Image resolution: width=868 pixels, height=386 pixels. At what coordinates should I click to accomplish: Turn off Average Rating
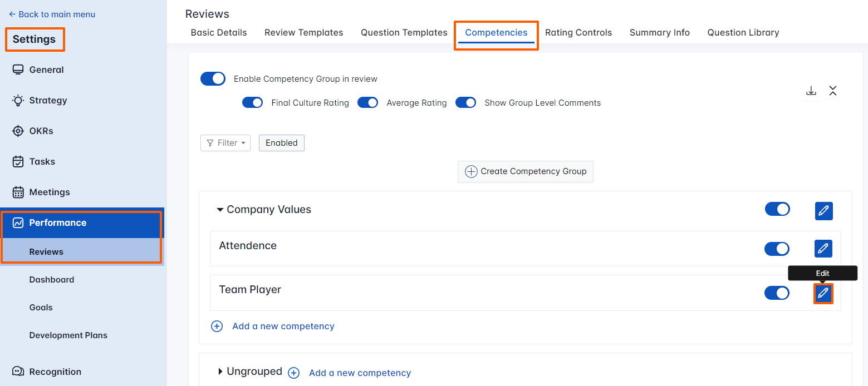[x=367, y=102]
